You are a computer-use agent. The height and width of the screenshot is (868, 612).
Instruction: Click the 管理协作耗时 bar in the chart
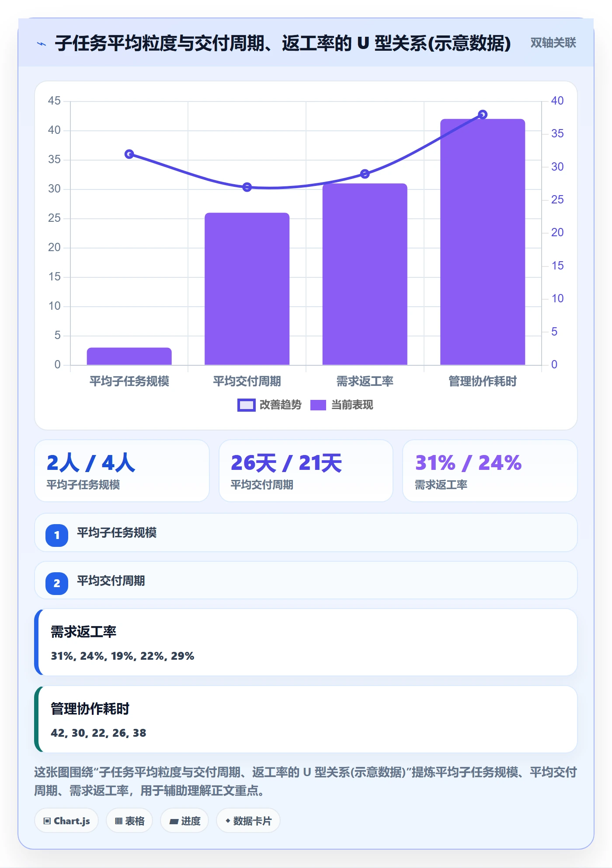pyautogui.click(x=483, y=242)
